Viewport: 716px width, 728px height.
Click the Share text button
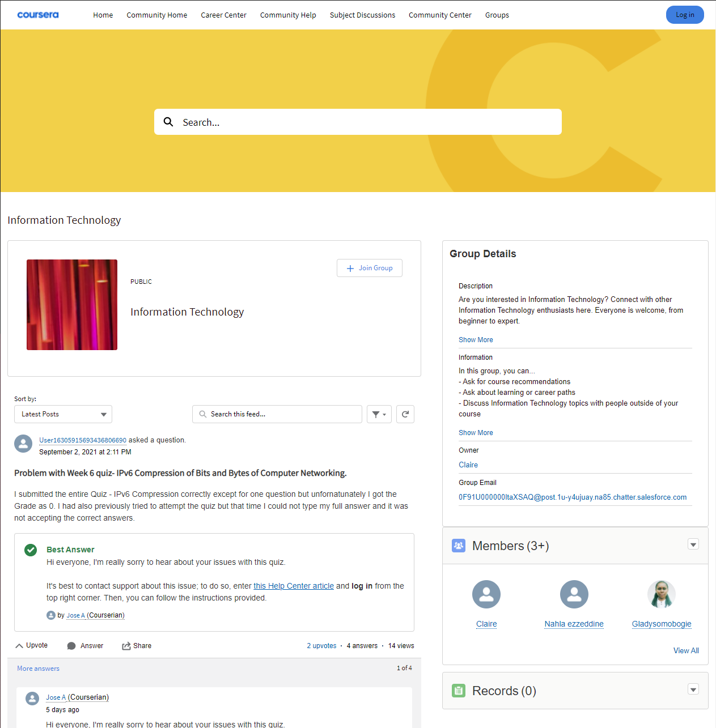(142, 646)
